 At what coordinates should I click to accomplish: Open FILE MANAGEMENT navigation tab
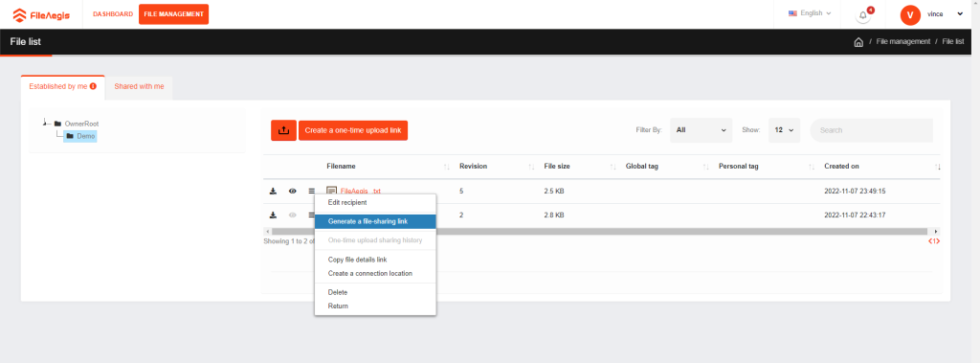tap(174, 14)
